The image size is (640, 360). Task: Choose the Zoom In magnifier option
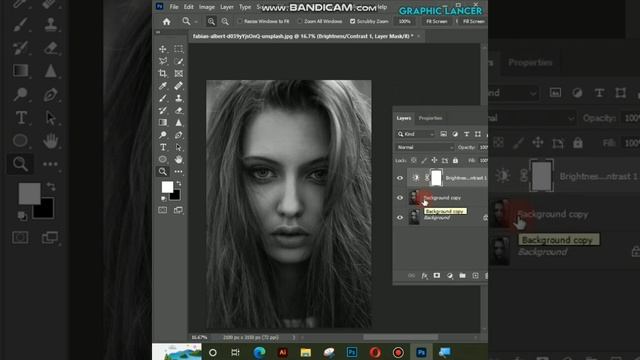(x=211, y=22)
